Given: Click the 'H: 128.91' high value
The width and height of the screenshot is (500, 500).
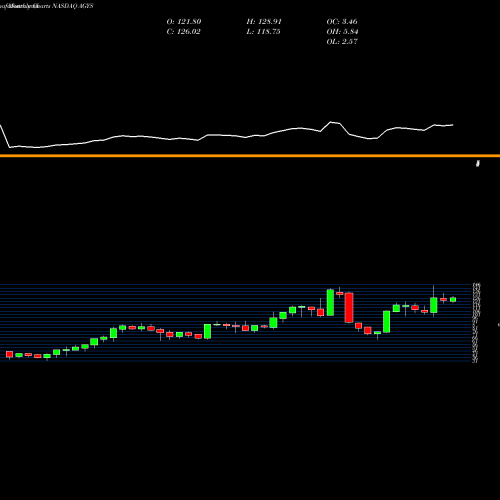Looking at the screenshot, I should (264, 22).
